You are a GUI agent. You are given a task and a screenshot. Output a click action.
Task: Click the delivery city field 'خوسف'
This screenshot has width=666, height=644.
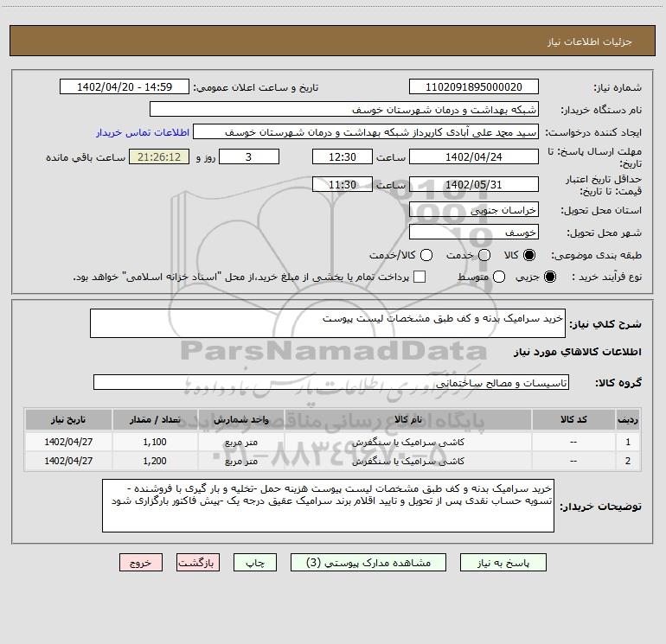[474, 232]
